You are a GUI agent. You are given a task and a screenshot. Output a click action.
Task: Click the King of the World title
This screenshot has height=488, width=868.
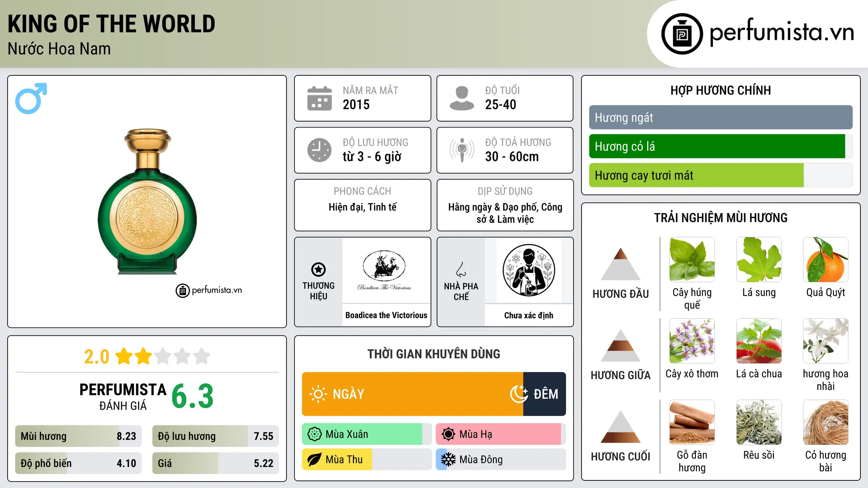[x=111, y=24]
